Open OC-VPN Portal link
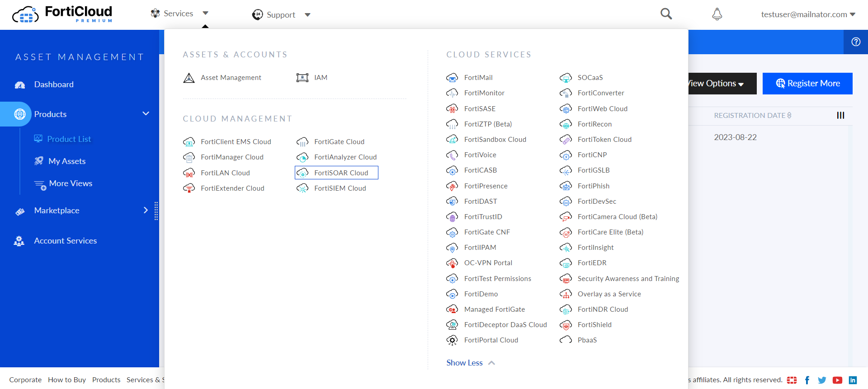This screenshot has width=868, height=389. tap(488, 263)
